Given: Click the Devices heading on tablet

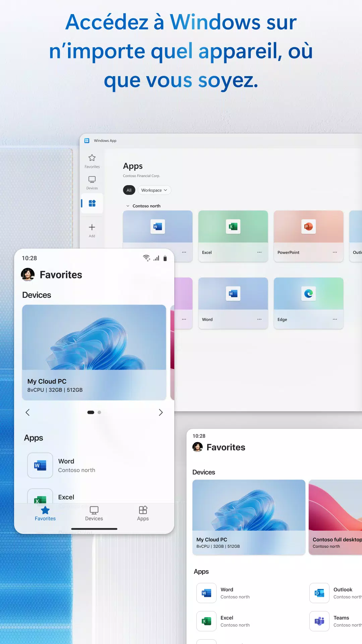Looking at the screenshot, I should pyautogui.click(x=204, y=472).
